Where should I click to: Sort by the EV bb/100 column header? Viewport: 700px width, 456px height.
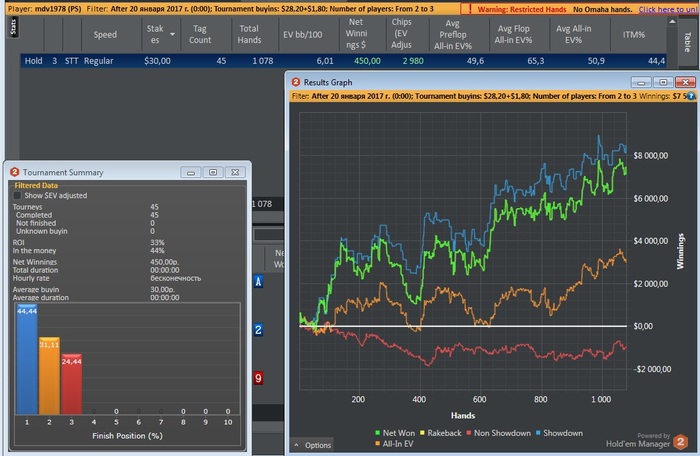click(x=303, y=35)
